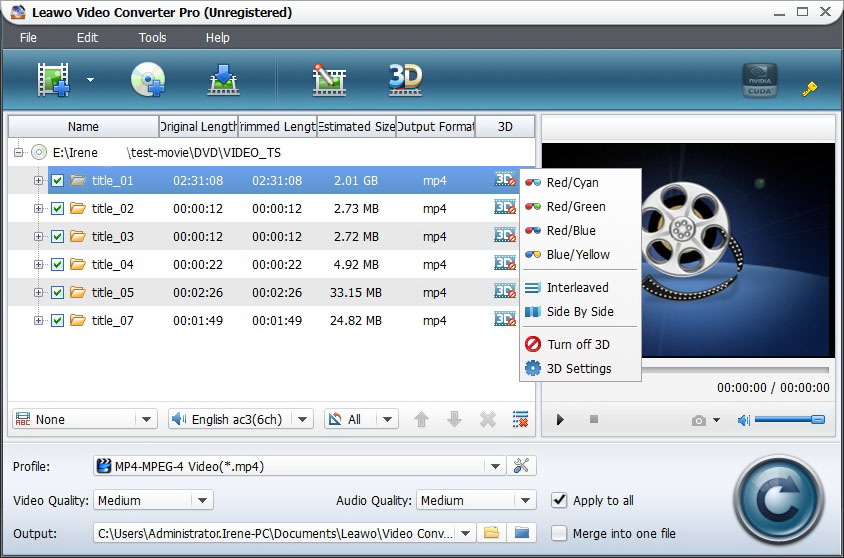Click the 3D icon for title_01

[x=505, y=179]
